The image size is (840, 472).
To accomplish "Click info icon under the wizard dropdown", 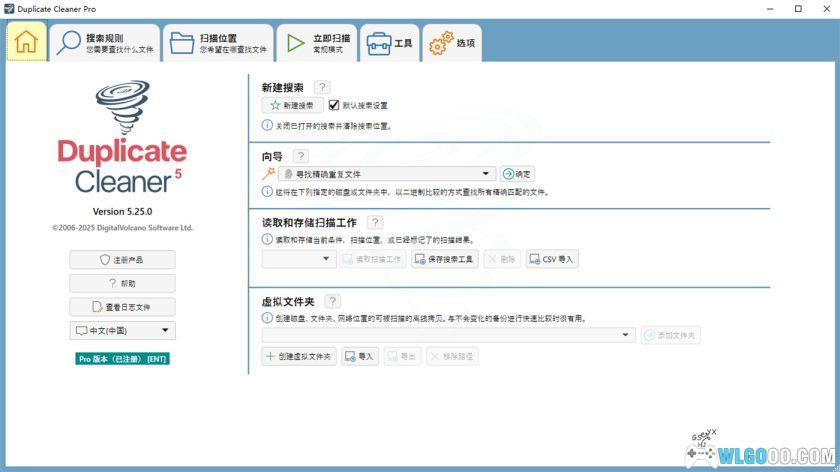I will (267, 191).
